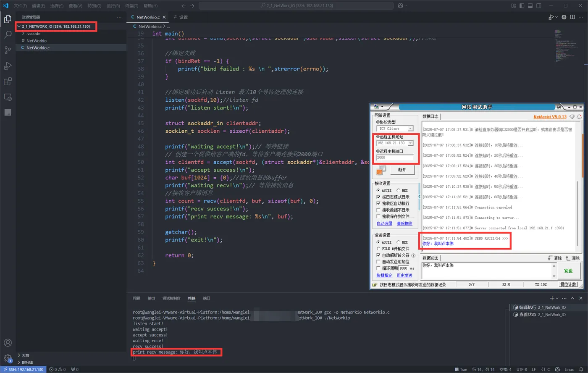588x373 pixels.
Task: Open the Search view in activity bar
Action: [8, 34]
